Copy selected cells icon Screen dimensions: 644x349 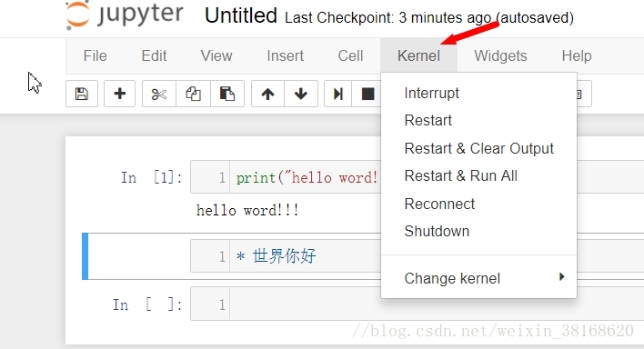coord(193,94)
